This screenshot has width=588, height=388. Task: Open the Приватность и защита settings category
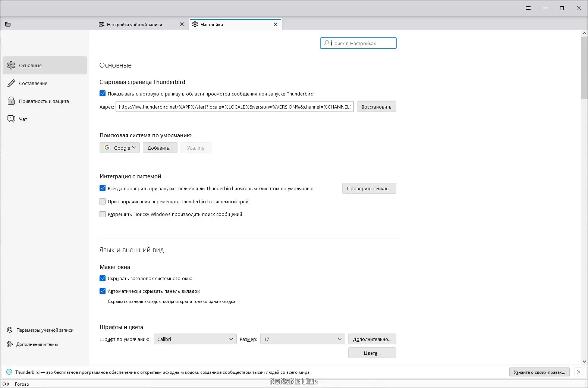[45, 101]
